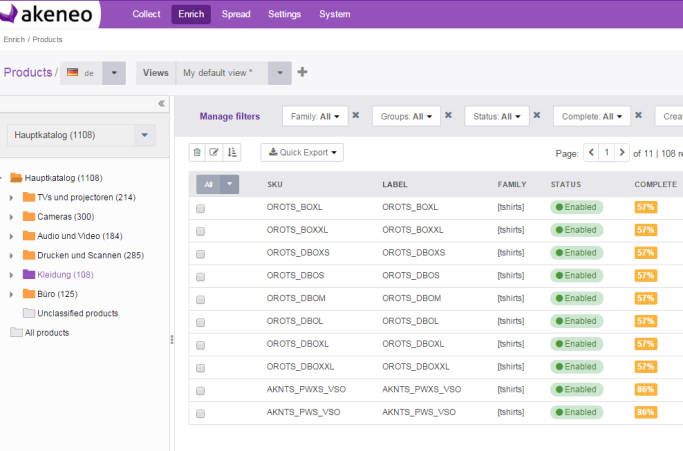This screenshot has height=451, width=683.
Task: Open the Groups: All filter
Action: point(406,116)
